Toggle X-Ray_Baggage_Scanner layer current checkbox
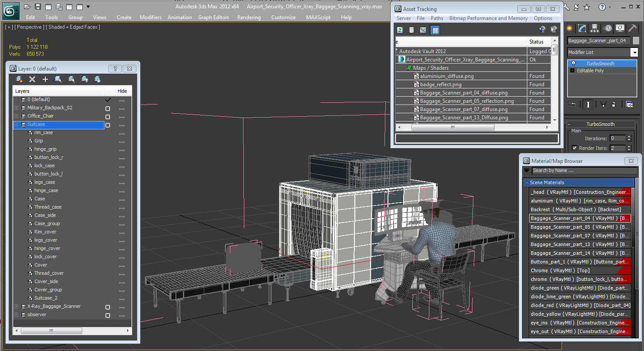The width and height of the screenshot is (644, 351). pyautogui.click(x=108, y=307)
